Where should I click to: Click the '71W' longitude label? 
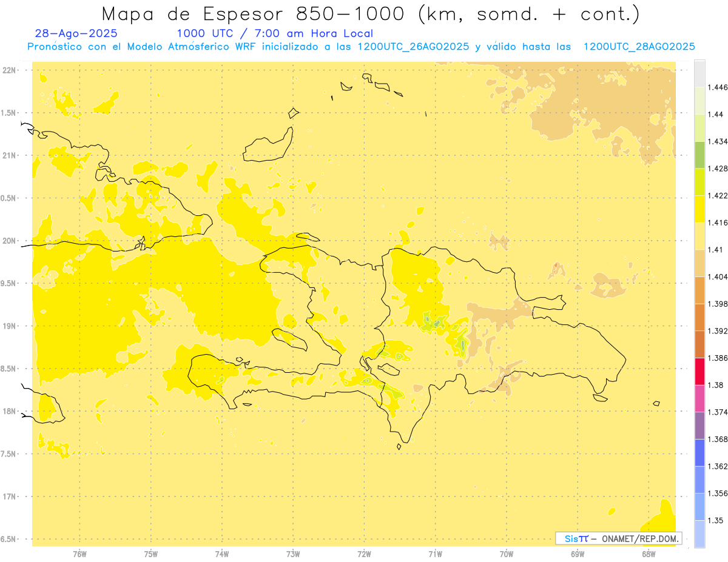pyautogui.click(x=435, y=555)
